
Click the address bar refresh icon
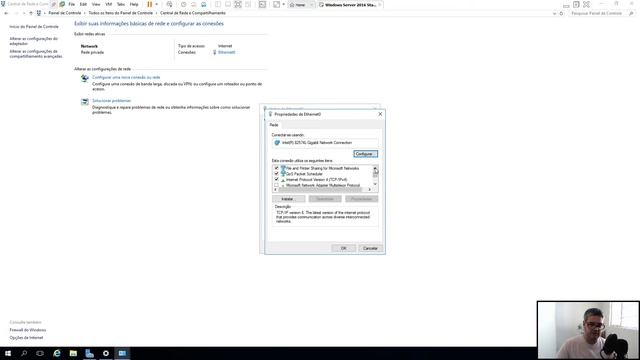(561, 13)
